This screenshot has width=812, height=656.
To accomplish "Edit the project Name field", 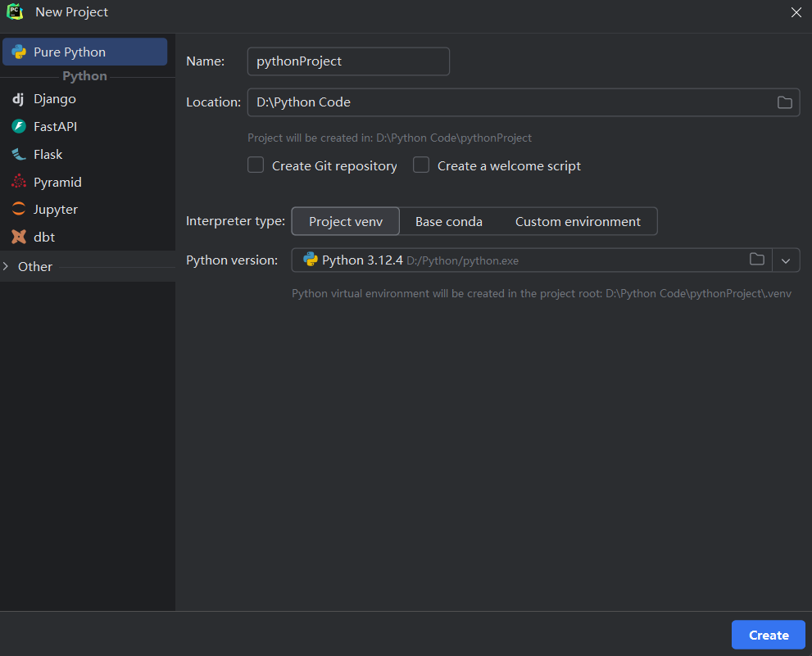I will [x=348, y=61].
